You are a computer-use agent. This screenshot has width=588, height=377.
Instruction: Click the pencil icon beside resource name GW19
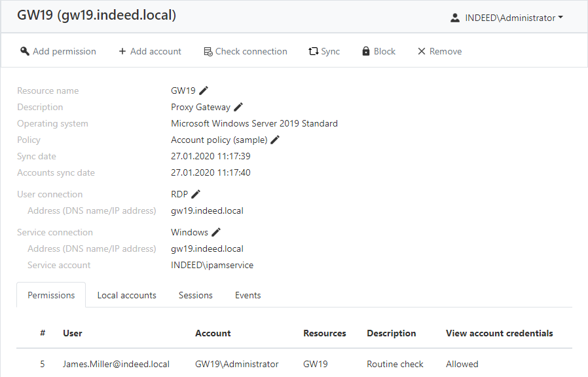coord(204,90)
